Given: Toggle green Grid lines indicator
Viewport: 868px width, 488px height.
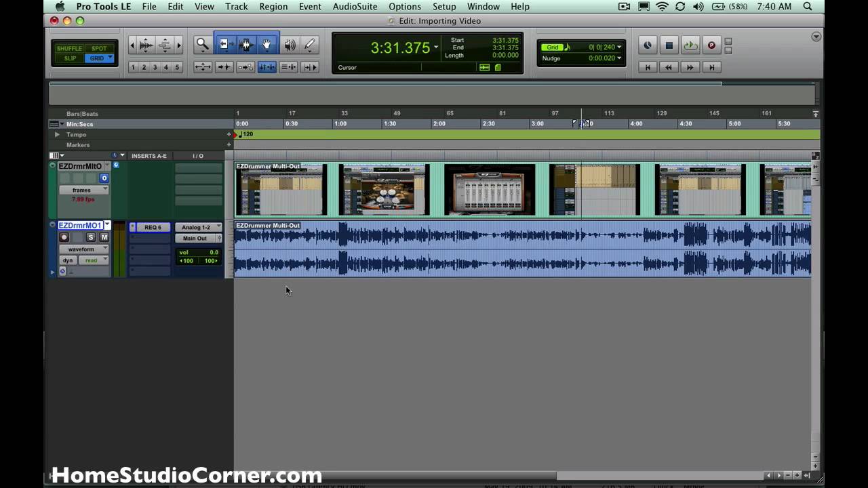Looking at the screenshot, I should (x=553, y=47).
